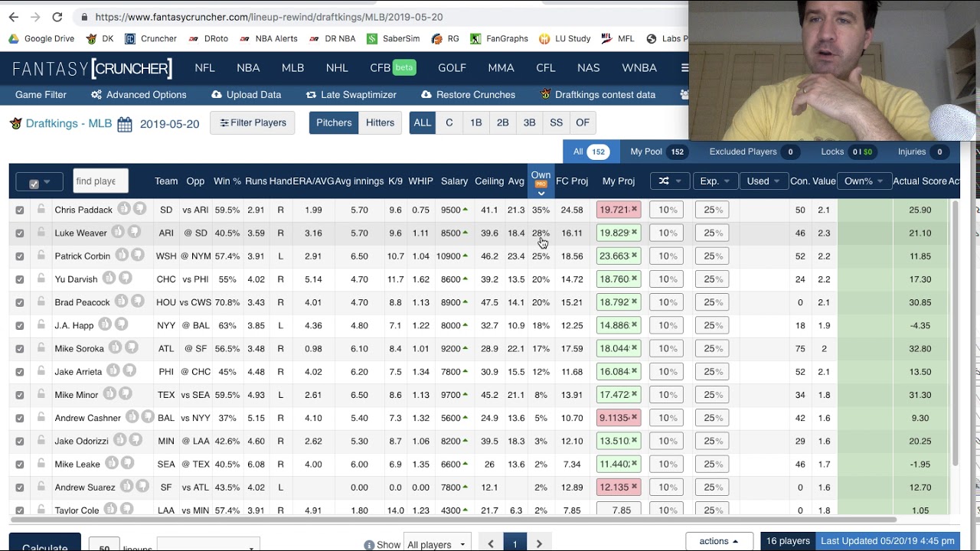980x551 pixels.
Task: Open the hamburger menu in site header
Action: [x=684, y=68]
